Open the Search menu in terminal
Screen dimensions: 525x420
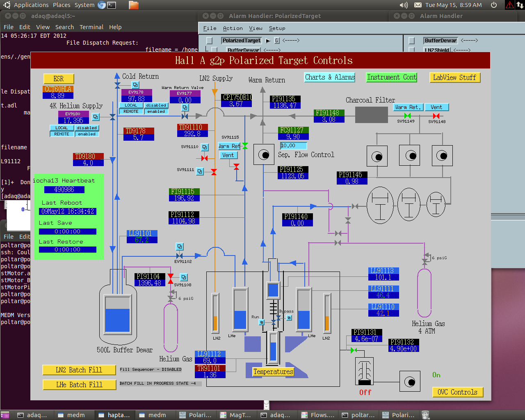point(64,27)
